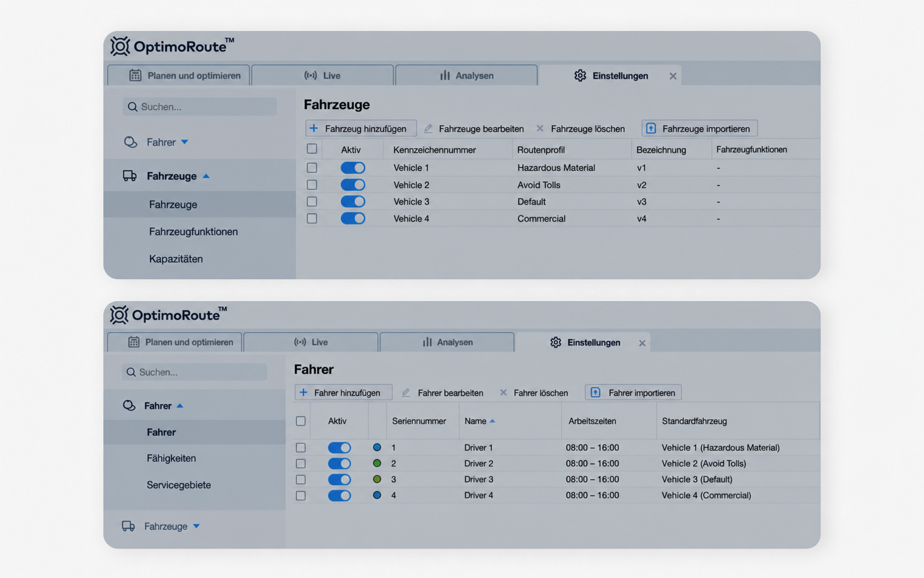The height and width of the screenshot is (578, 924).
Task: Open Fähigkeiten in the Fahrer sidebar
Action: click(172, 458)
